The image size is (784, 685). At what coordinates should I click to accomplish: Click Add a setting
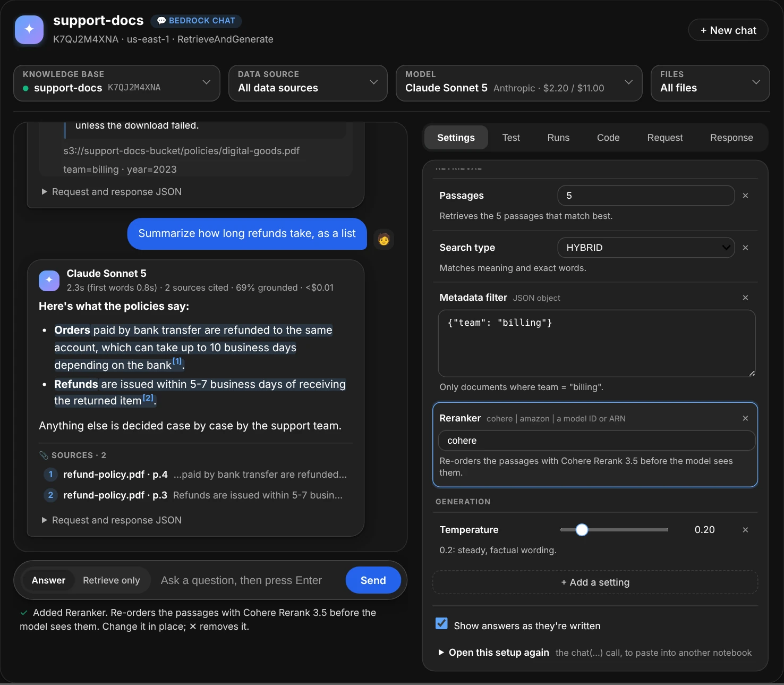tap(595, 582)
